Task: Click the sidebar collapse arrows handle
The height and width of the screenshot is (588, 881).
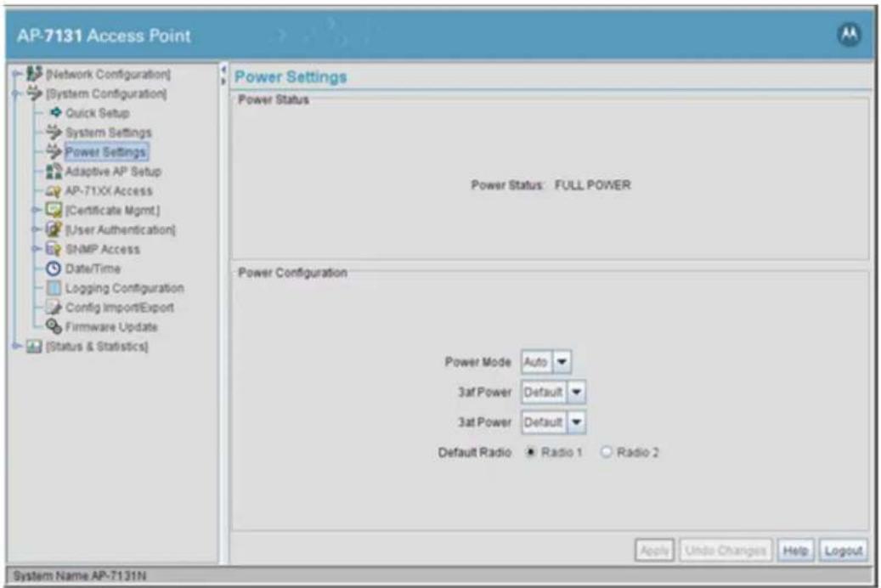Action: (x=223, y=75)
